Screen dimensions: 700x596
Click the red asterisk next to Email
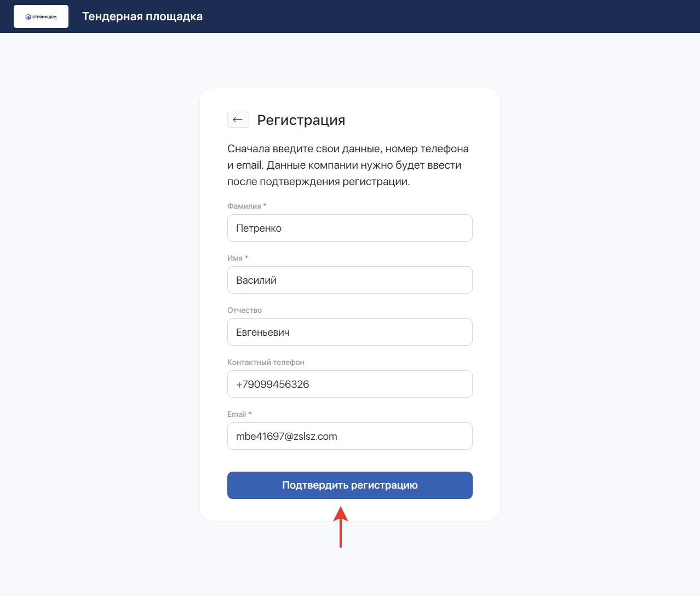pos(250,414)
